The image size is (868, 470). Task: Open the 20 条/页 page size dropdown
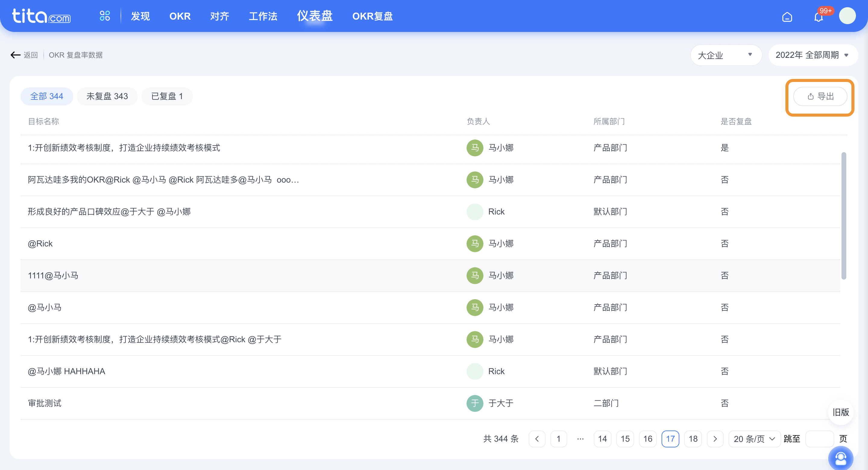[x=754, y=439]
